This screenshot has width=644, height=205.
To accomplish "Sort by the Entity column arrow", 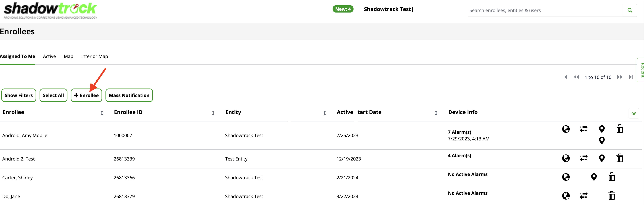I will [324, 113].
